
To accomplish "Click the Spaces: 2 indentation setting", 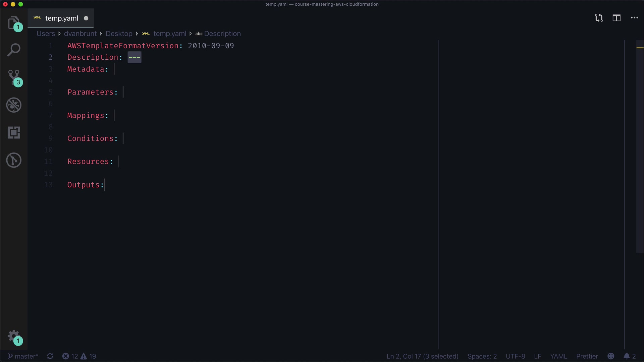I will tap(482, 356).
